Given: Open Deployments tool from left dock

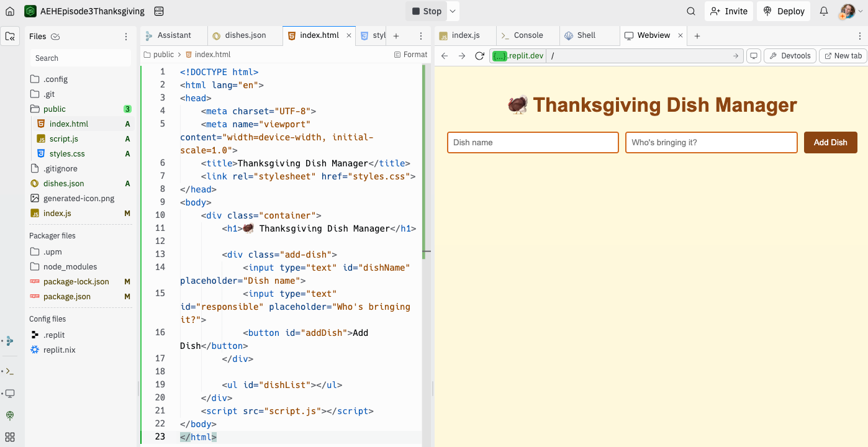Looking at the screenshot, I should (x=9, y=415).
